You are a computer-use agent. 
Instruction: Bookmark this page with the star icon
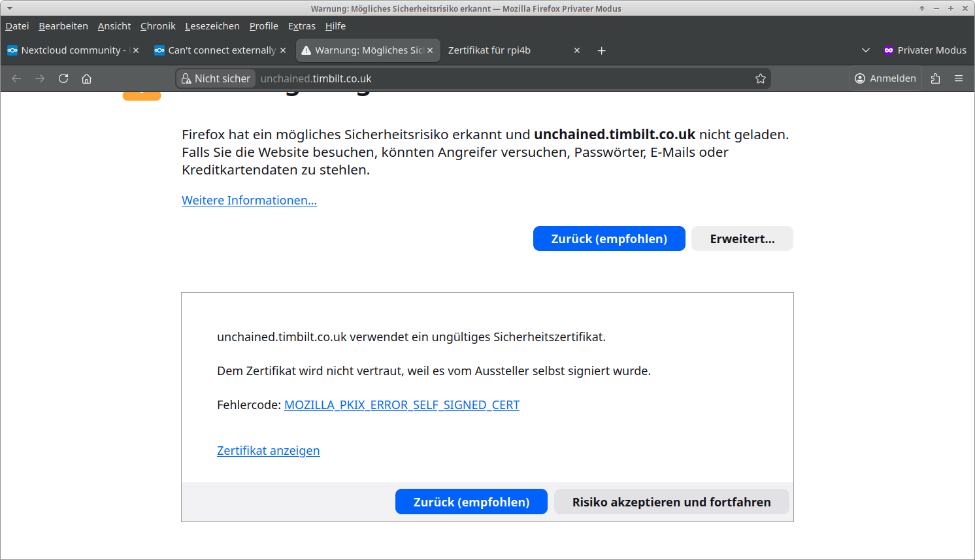point(760,78)
